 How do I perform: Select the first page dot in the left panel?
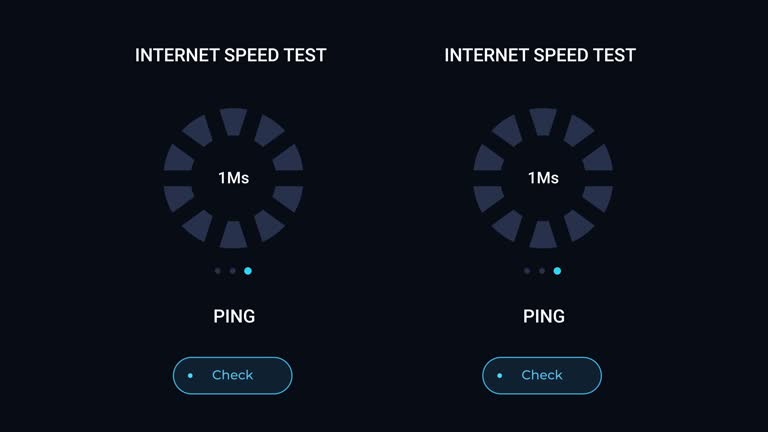pos(218,270)
